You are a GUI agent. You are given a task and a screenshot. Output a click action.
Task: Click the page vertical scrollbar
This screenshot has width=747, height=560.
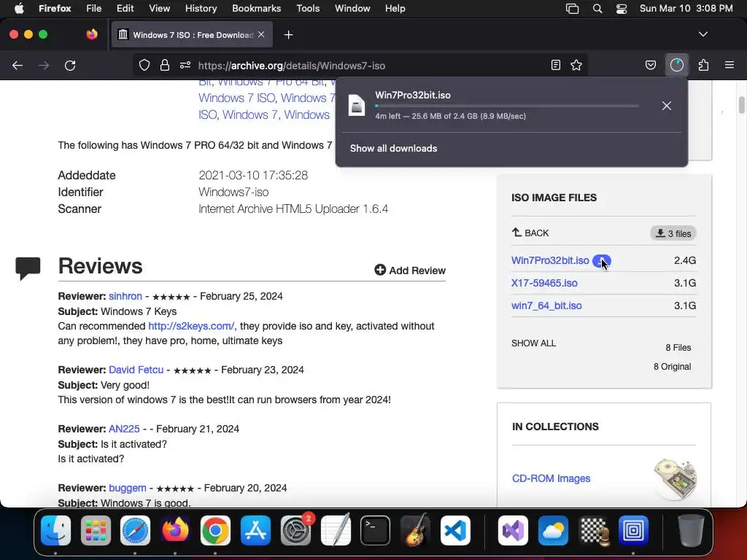point(742,105)
